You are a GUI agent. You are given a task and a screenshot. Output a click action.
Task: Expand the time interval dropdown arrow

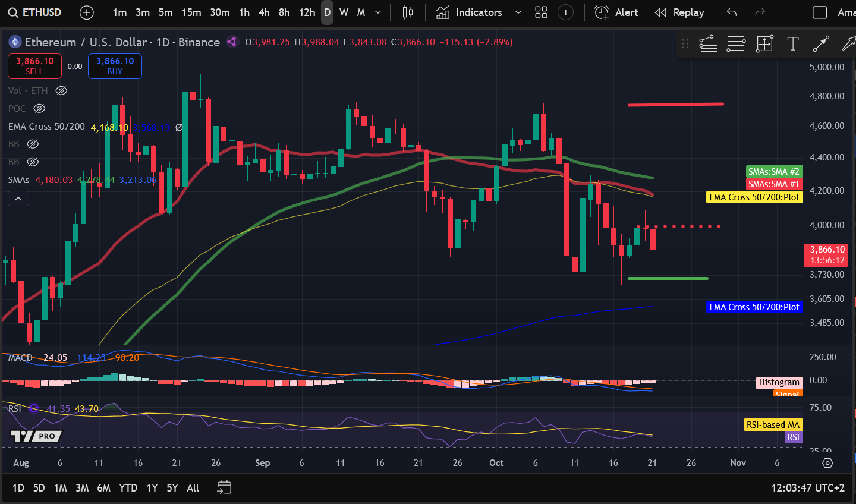pos(378,12)
